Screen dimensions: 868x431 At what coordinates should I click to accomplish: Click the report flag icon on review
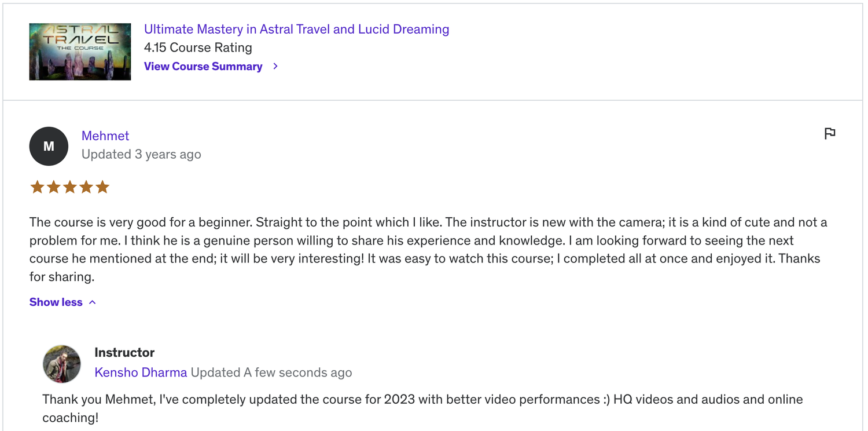coord(829,133)
